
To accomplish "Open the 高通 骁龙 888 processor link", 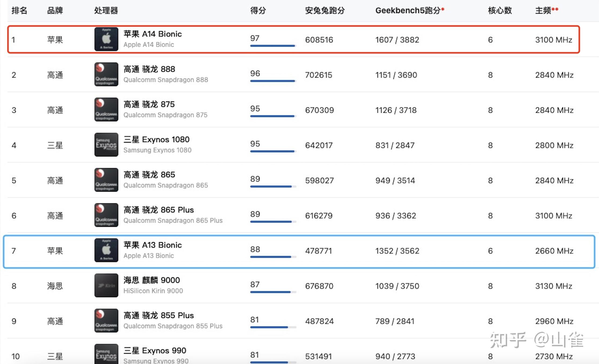I will pyautogui.click(x=149, y=69).
